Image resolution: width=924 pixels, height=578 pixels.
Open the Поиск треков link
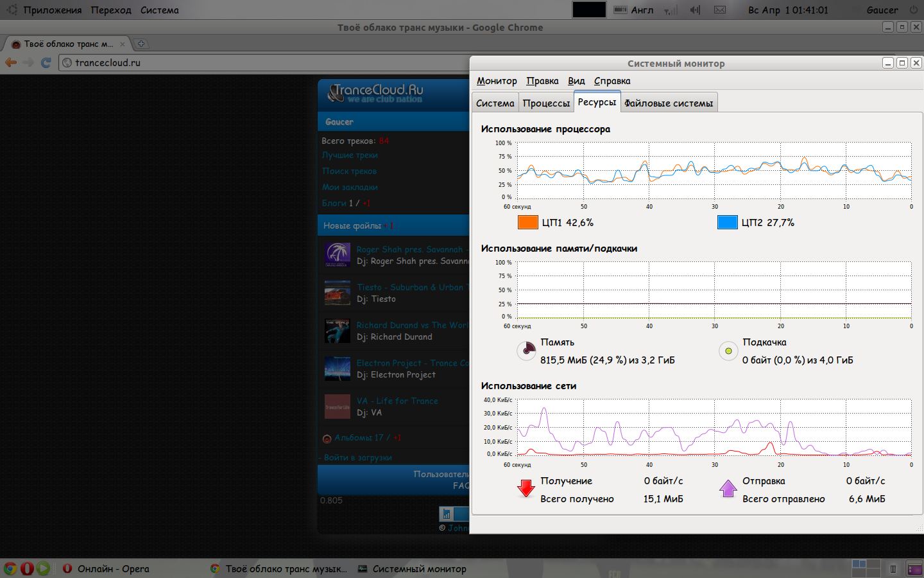349,171
